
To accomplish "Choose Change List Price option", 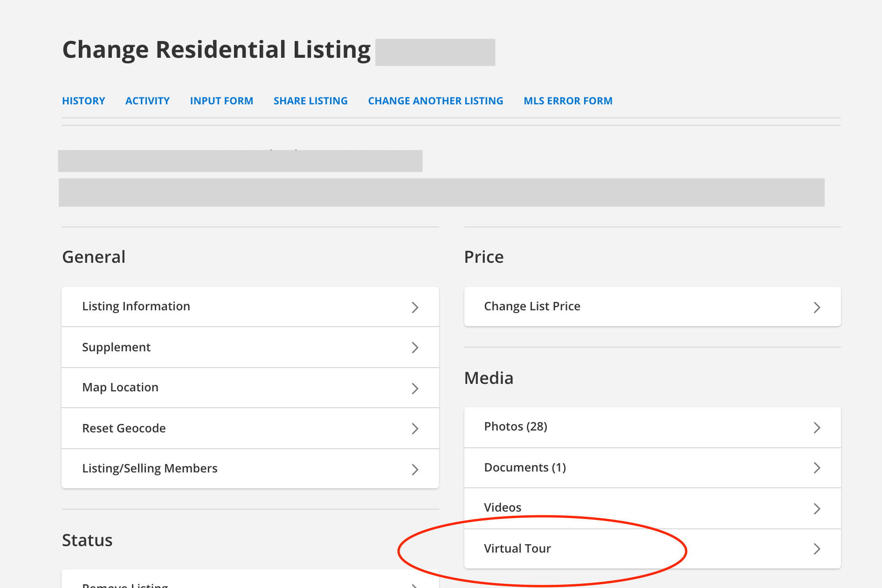I will (x=532, y=306).
